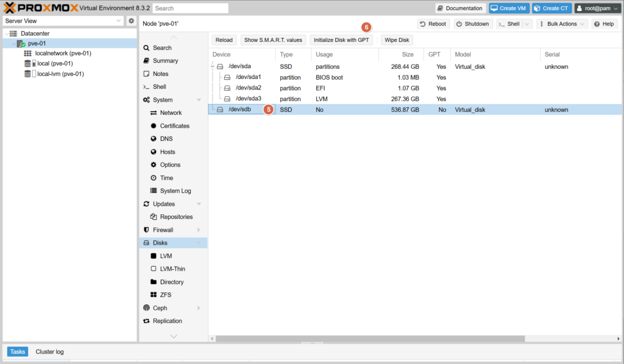Collapse the System menu section
Viewport: 624px width, 364px height.
(x=199, y=100)
